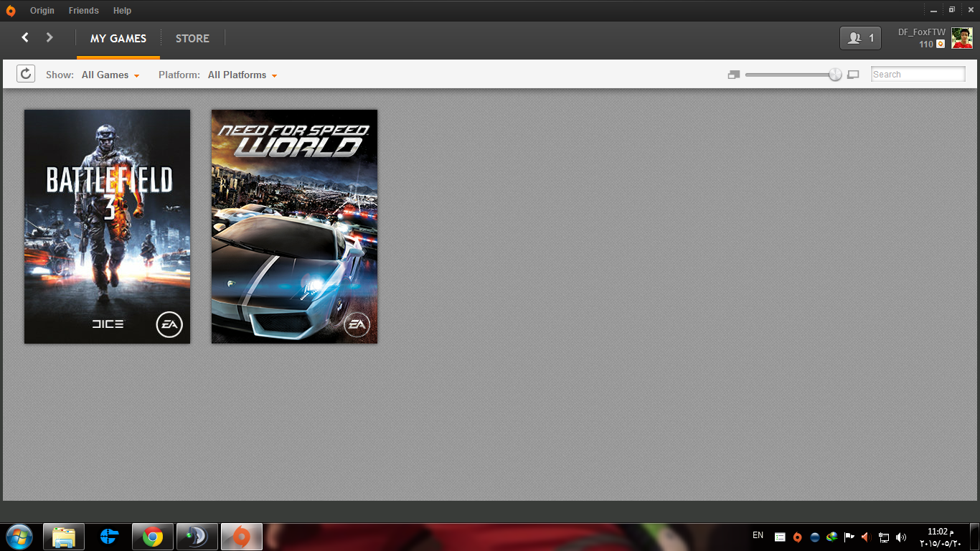
Task: Open TeamSpeak from the taskbar
Action: pyautogui.click(x=197, y=537)
